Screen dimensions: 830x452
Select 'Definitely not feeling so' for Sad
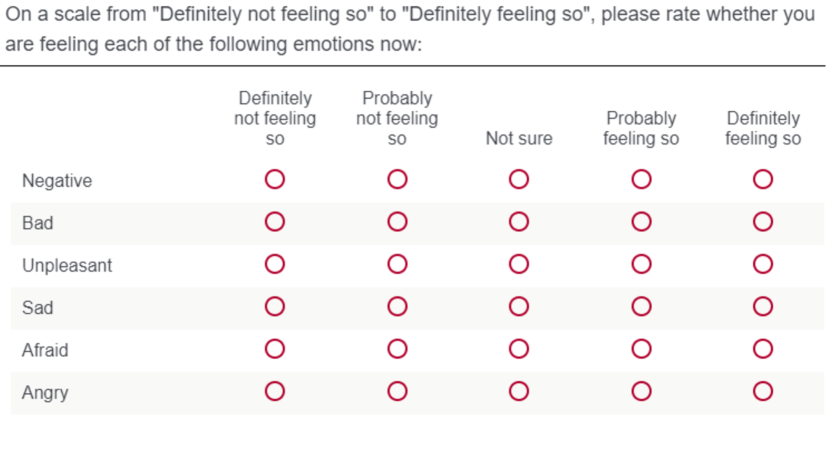(275, 307)
